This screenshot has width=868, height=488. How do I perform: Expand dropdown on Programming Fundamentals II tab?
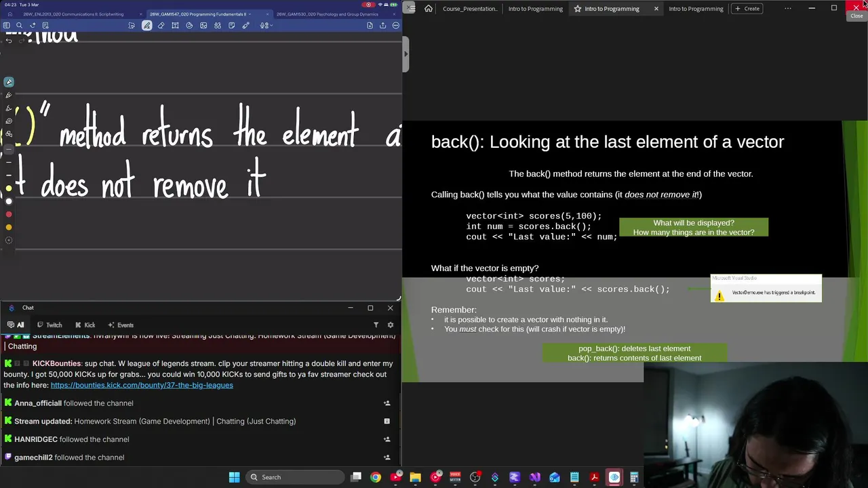click(250, 14)
